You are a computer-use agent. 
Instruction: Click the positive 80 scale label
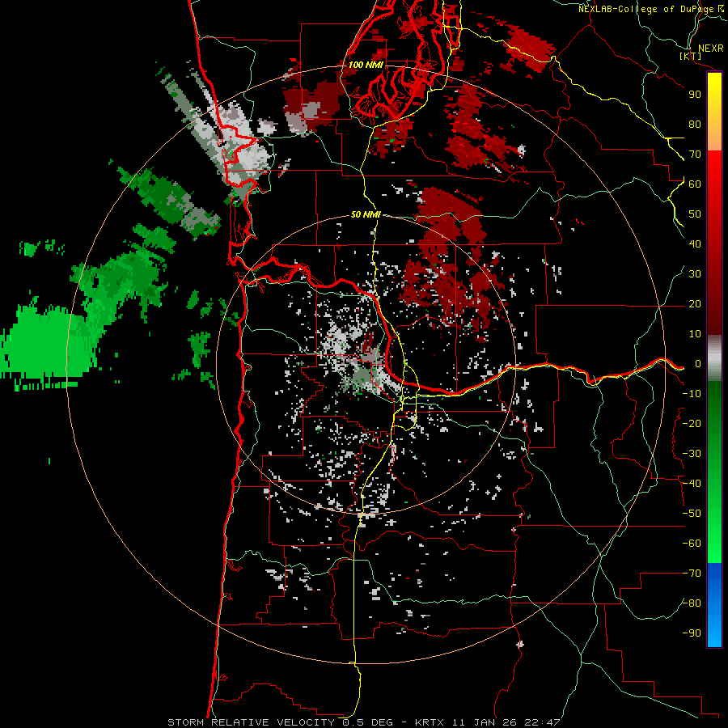click(695, 124)
